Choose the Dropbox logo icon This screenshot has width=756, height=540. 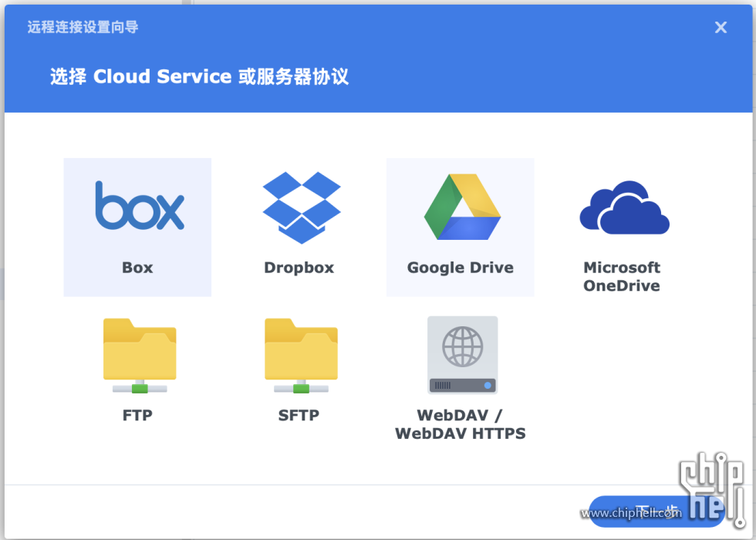[301, 207]
